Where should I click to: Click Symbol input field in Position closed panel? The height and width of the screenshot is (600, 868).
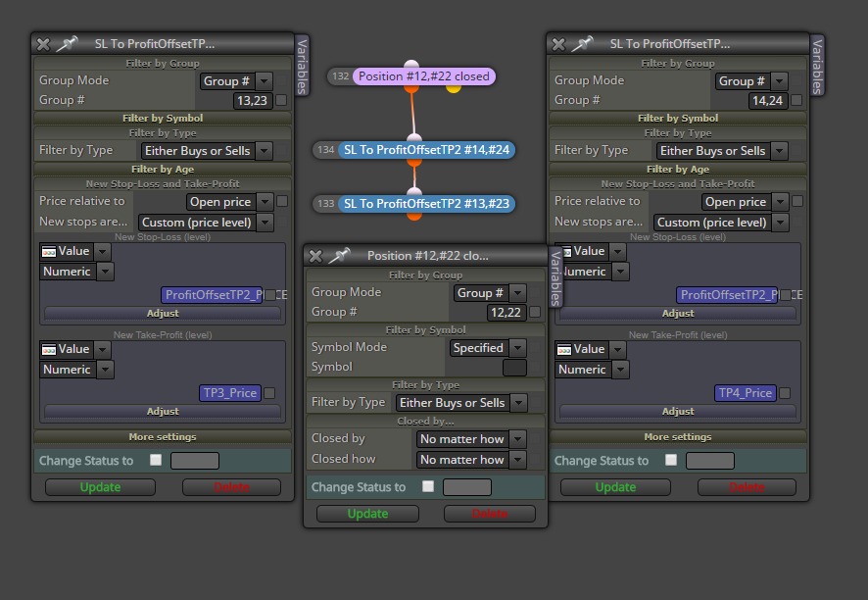[514, 368]
